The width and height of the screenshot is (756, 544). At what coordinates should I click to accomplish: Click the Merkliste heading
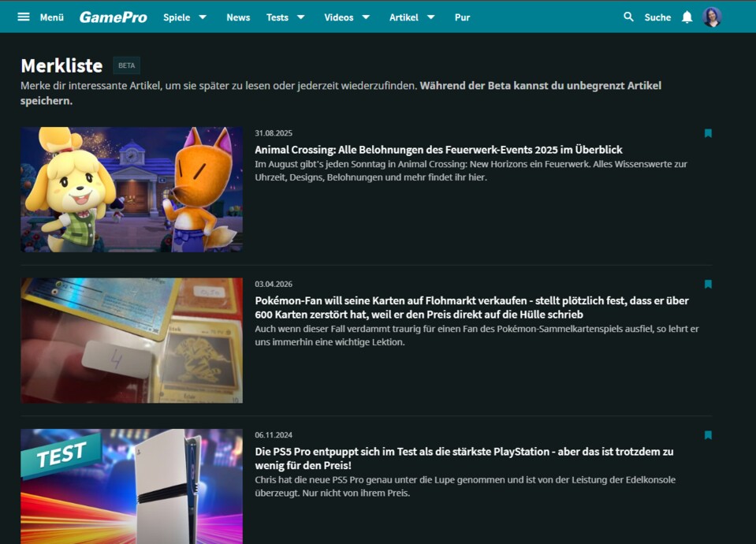(61, 65)
